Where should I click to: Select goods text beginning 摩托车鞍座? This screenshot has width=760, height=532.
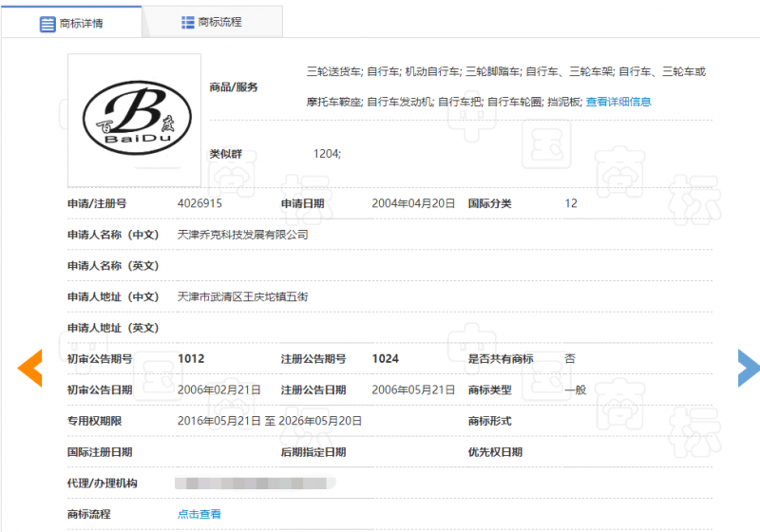445,102
